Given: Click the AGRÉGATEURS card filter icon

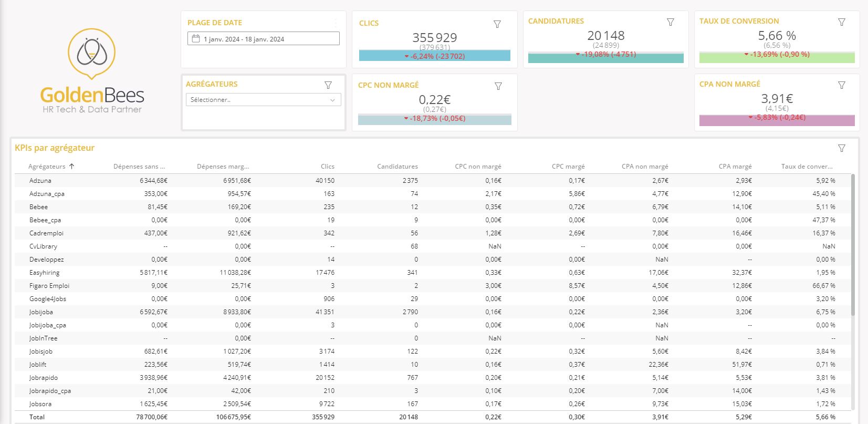Looking at the screenshot, I should click(x=328, y=85).
